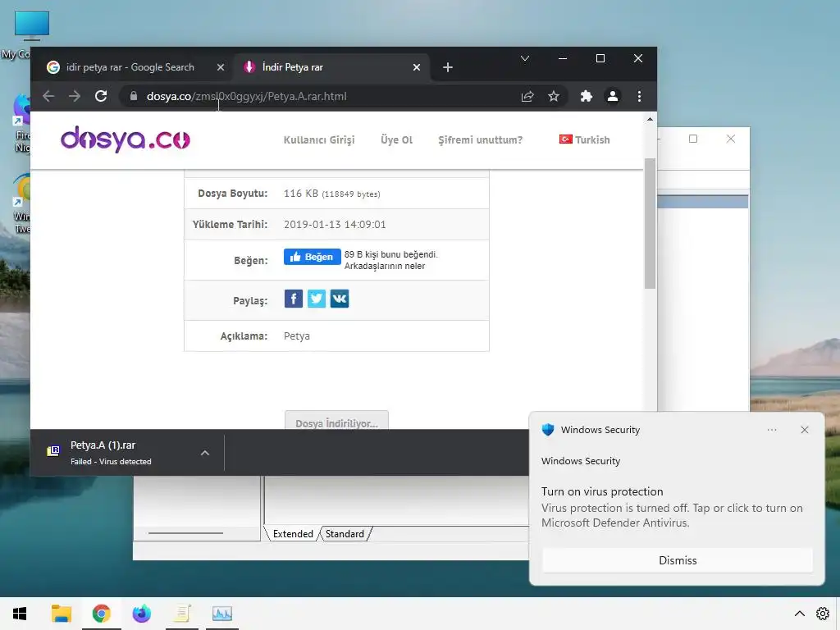The height and width of the screenshot is (630, 840).
Task: Share file on Facebook icon
Action: click(x=294, y=299)
